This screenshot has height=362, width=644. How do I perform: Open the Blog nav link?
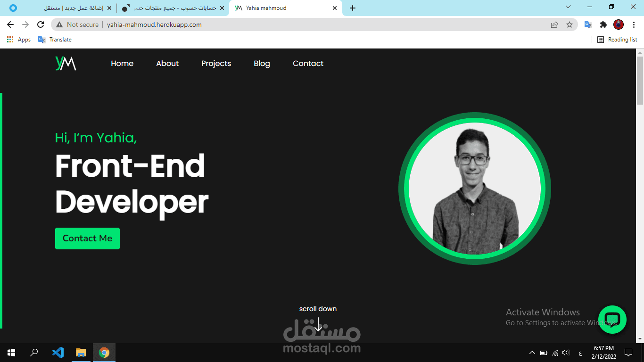point(262,64)
